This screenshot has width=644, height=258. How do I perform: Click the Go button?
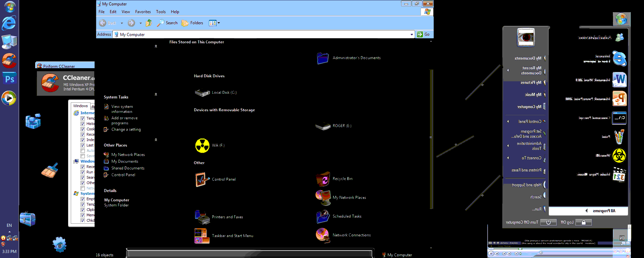pos(424,34)
